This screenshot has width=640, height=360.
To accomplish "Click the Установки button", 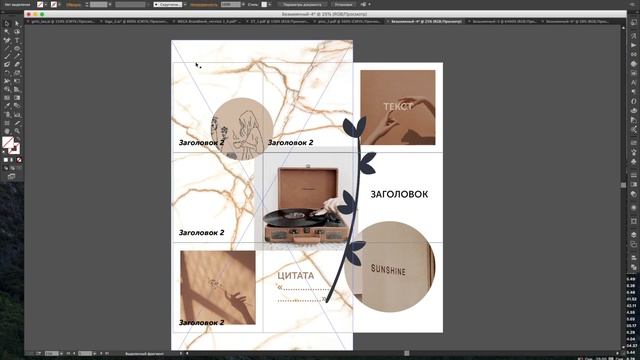I will (x=343, y=4).
